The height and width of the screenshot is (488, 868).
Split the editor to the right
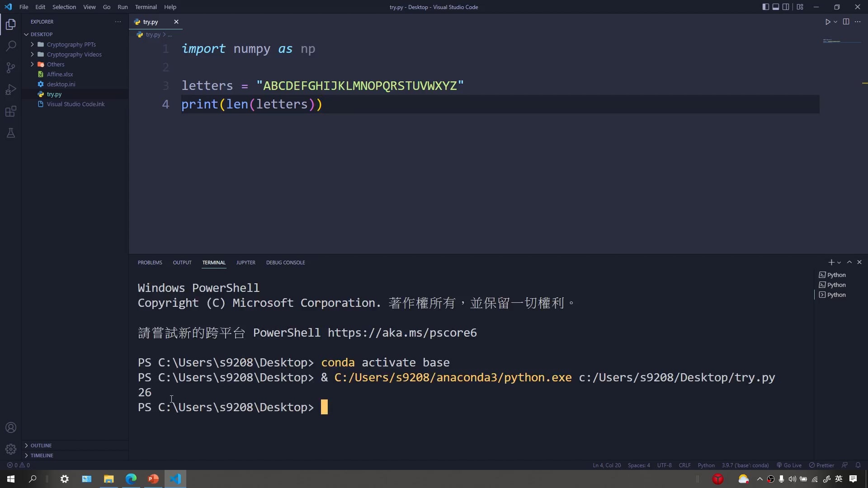pos(846,22)
